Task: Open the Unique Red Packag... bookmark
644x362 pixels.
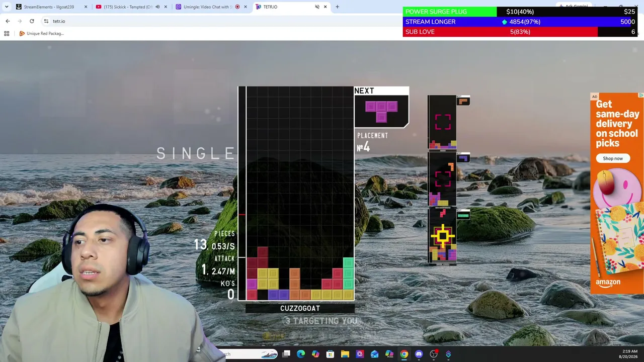Action: coord(41,33)
